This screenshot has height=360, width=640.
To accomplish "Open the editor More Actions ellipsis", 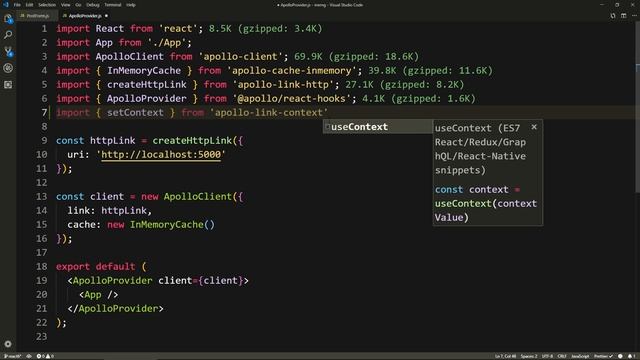I will [x=634, y=16].
